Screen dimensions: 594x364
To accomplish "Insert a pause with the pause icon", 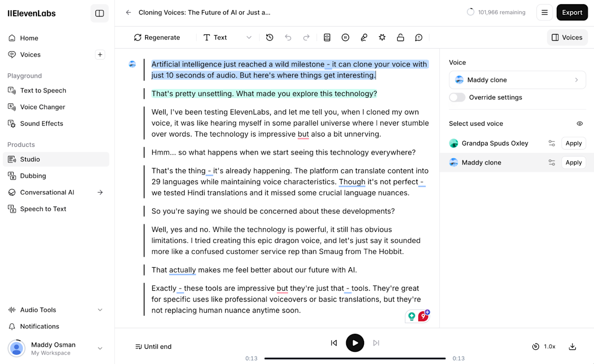I will [x=345, y=37].
